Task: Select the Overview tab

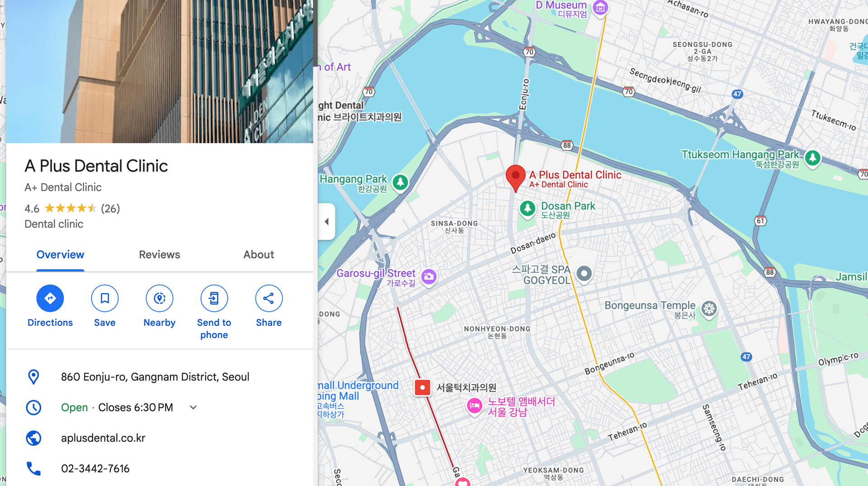Action: 60,255
